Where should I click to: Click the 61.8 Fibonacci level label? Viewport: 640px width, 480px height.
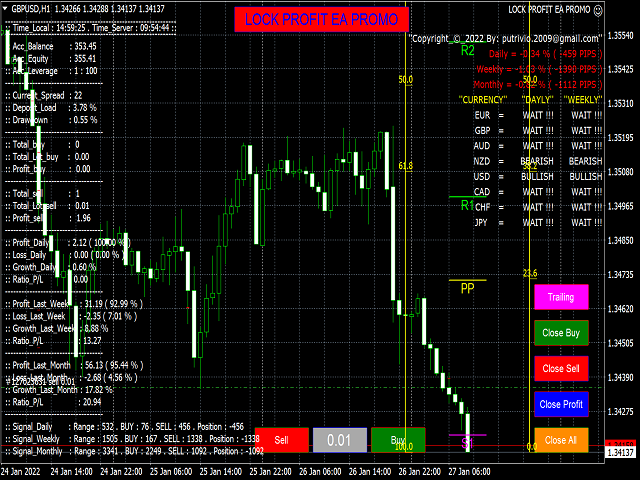(x=406, y=166)
